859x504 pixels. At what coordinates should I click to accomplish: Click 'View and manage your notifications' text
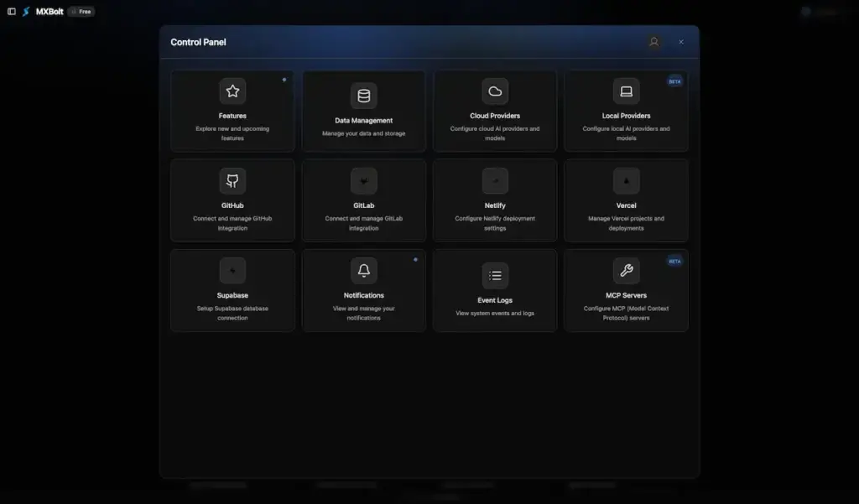(x=364, y=314)
